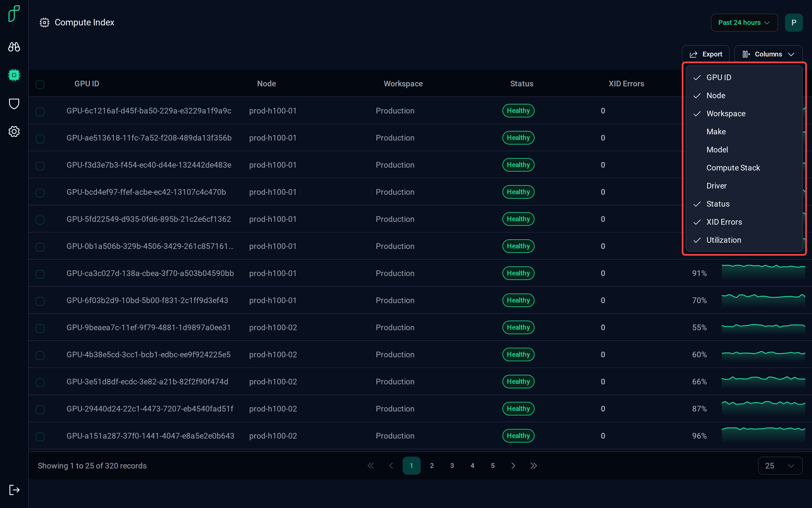Check the row for GPU-9beaea7c
The width and height of the screenshot is (812, 508).
pos(40,328)
